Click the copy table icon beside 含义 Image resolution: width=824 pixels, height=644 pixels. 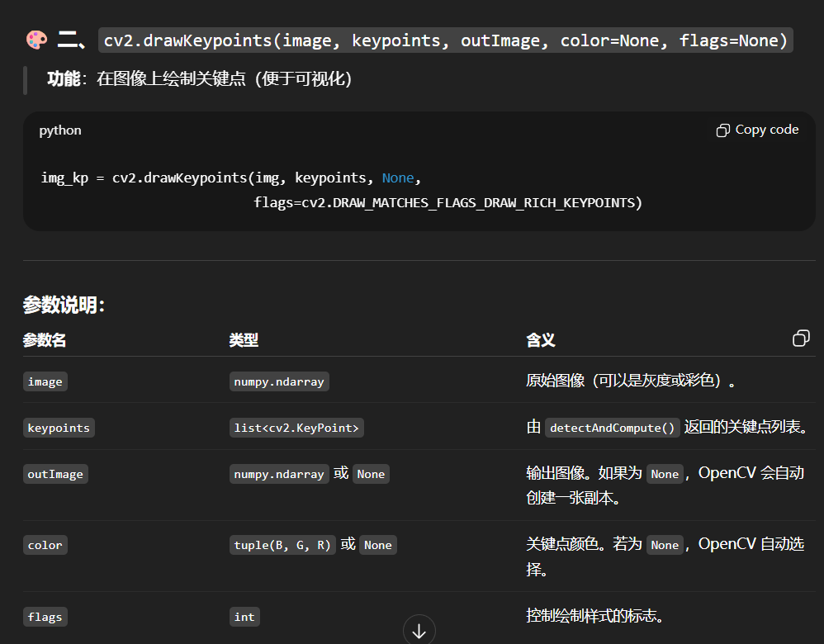pyautogui.click(x=800, y=339)
